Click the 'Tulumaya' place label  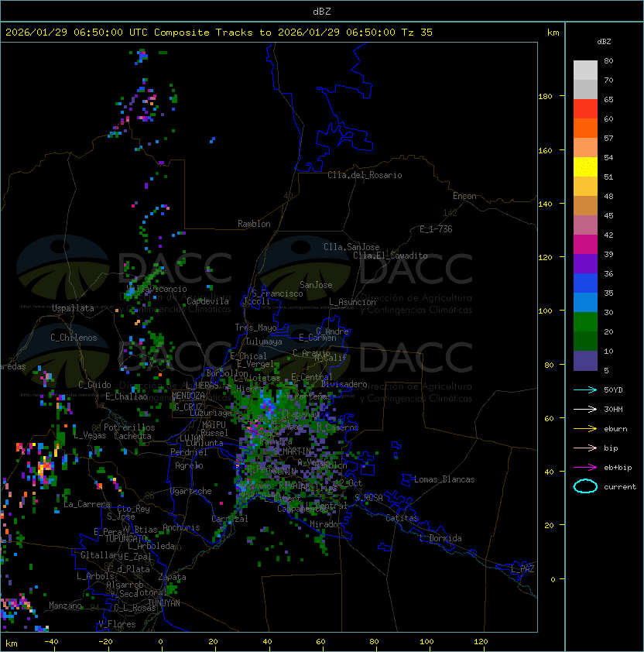264,341
